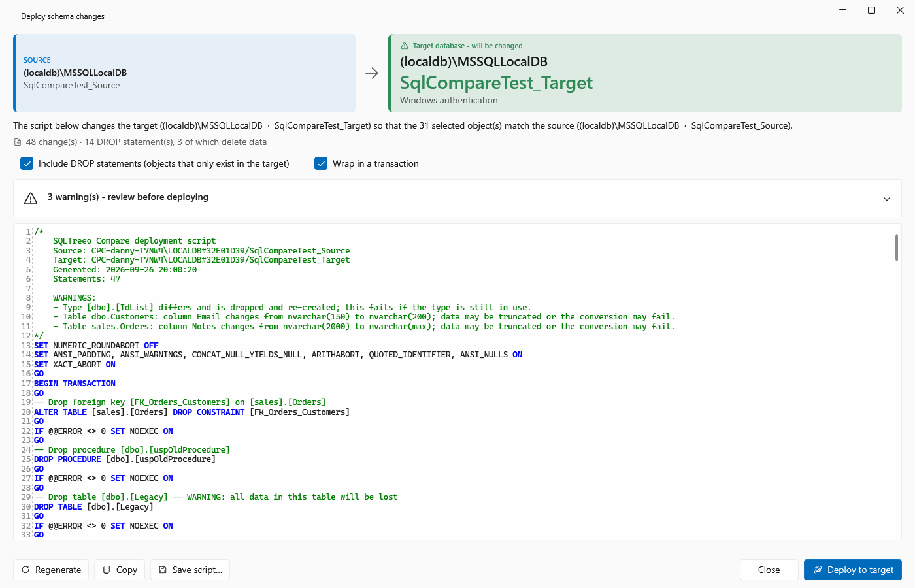This screenshot has height=588, width=915.
Task: Click the sales.Orders Notes warning line
Action: [364, 327]
